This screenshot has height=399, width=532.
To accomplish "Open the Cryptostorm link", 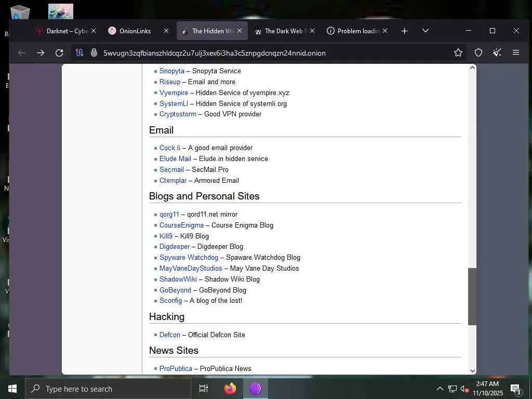I will tap(178, 114).
